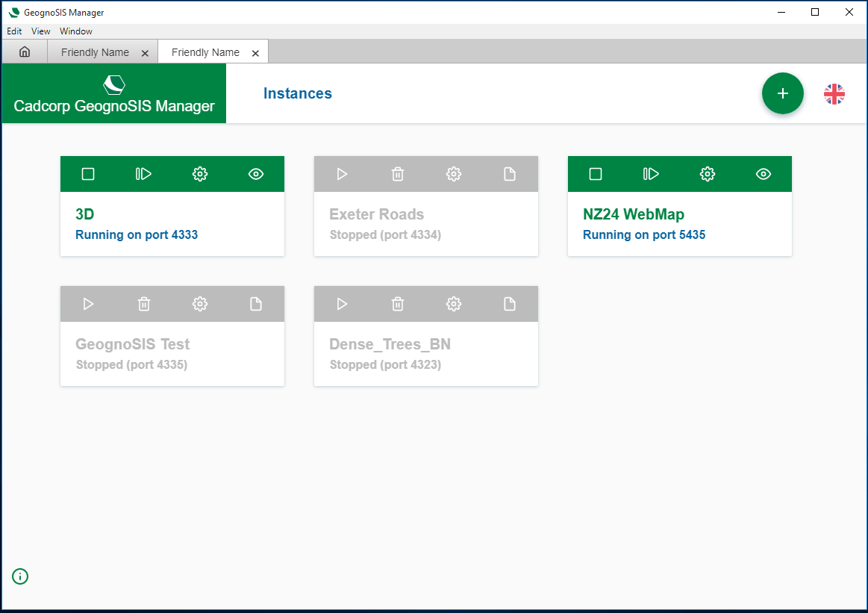Minimize the GeognoSIS Manager window

click(781, 12)
